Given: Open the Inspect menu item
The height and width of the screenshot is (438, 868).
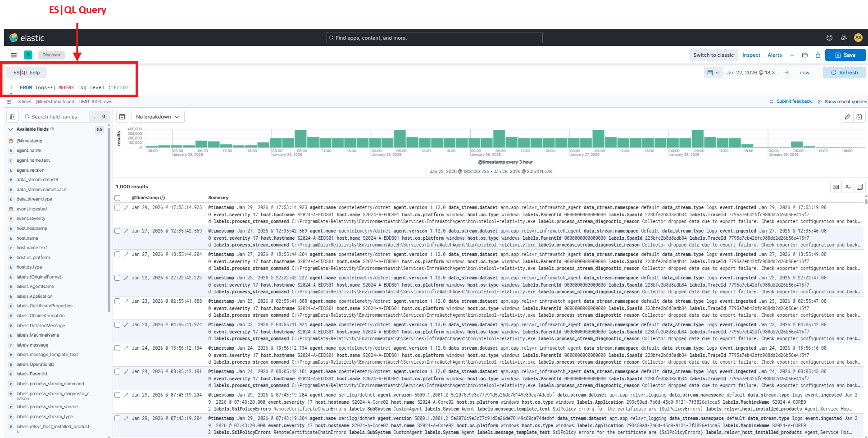Looking at the screenshot, I should tap(751, 55).
